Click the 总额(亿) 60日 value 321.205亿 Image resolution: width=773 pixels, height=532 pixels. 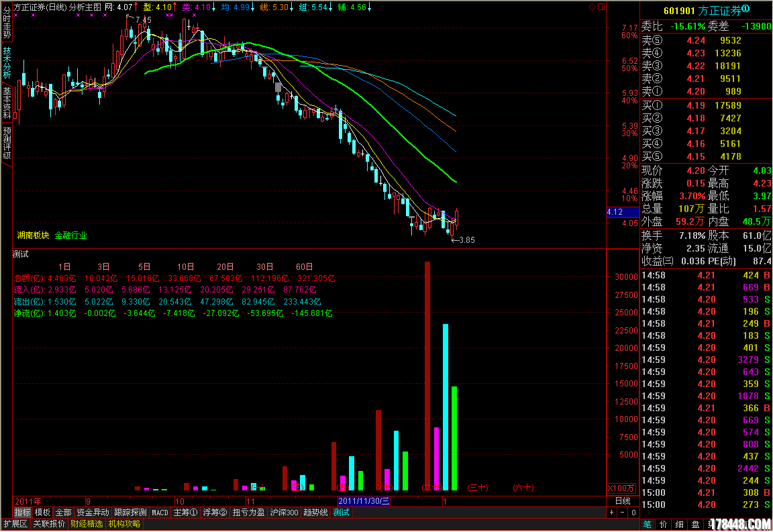tap(316, 278)
